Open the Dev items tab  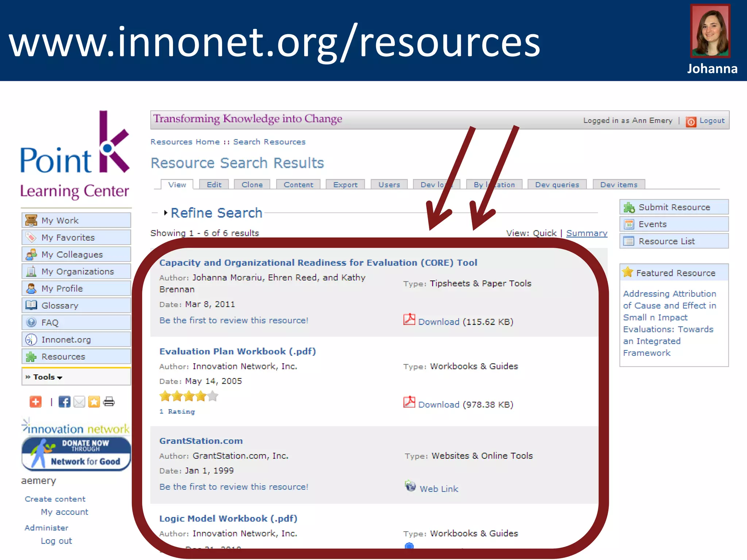pos(619,185)
